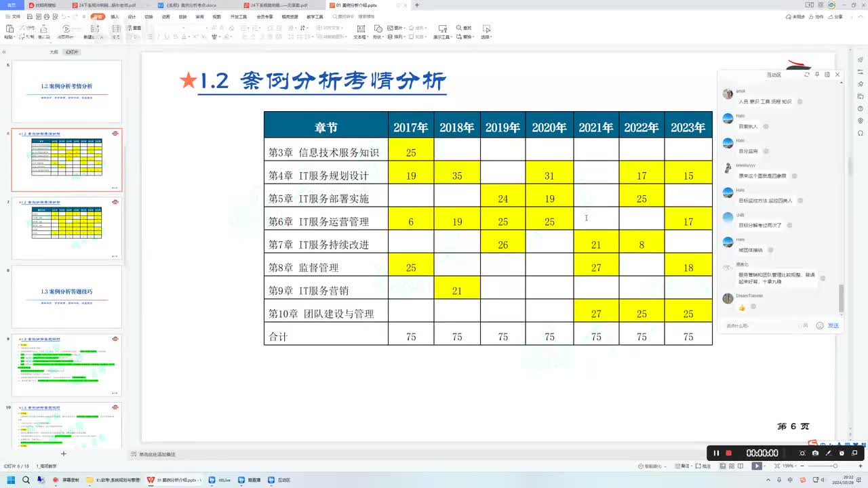Stop the recording with red square

(729, 453)
